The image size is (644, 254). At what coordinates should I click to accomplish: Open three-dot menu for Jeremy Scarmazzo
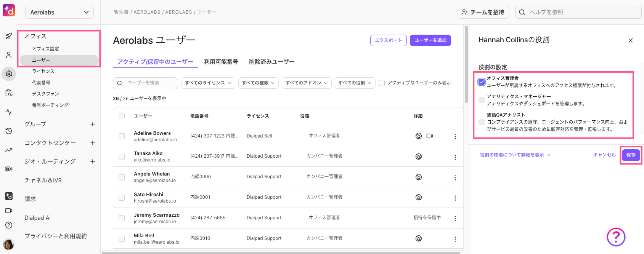pyautogui.click(x=455, y=218)
